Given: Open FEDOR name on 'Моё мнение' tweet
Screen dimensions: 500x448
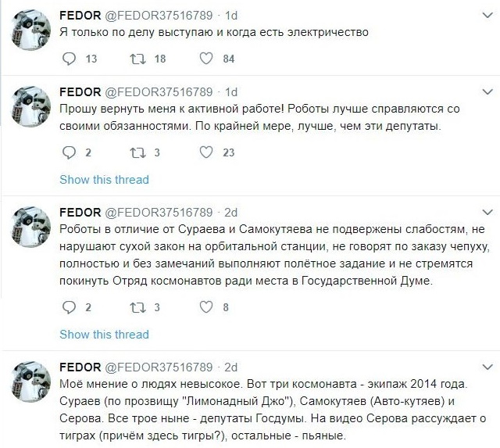Looking at the screenshot, I should 80,367.
